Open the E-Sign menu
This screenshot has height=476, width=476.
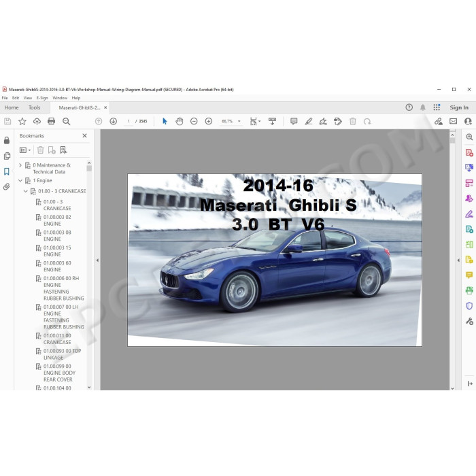(x=42, y=98)
